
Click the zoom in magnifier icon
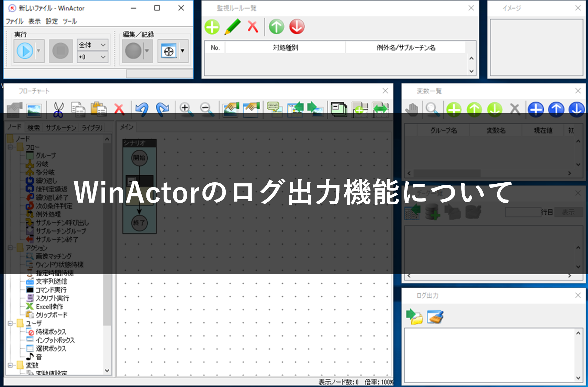pos(186,109)
